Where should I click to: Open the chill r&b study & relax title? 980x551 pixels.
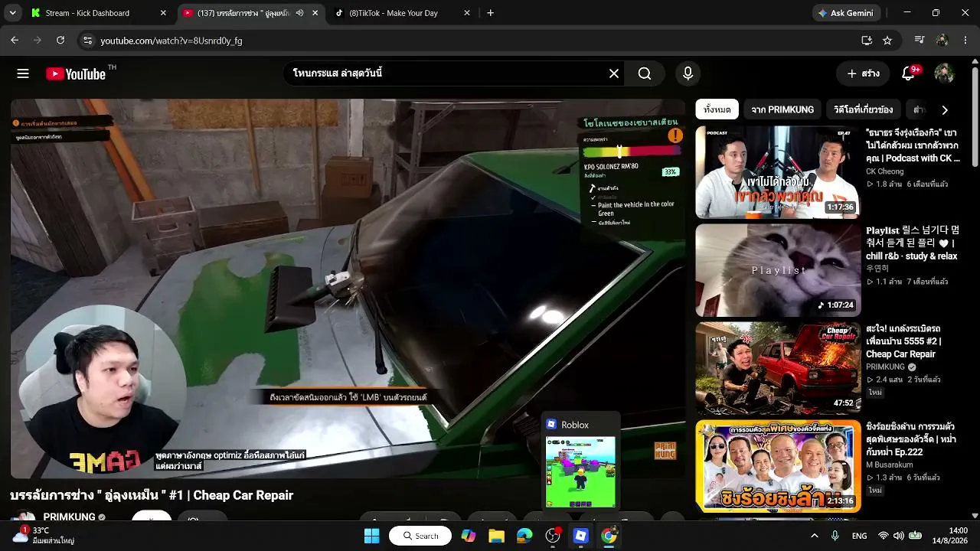[912, 243]
